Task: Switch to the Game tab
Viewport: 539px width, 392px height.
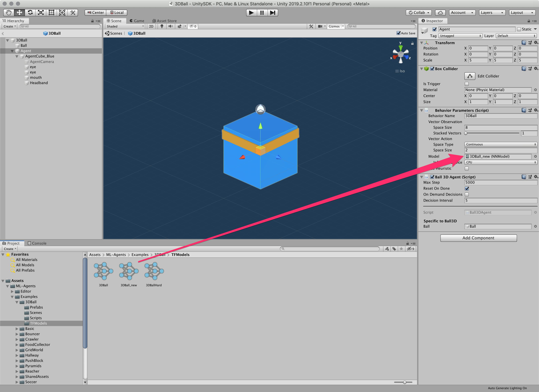Action: (137, 21)
